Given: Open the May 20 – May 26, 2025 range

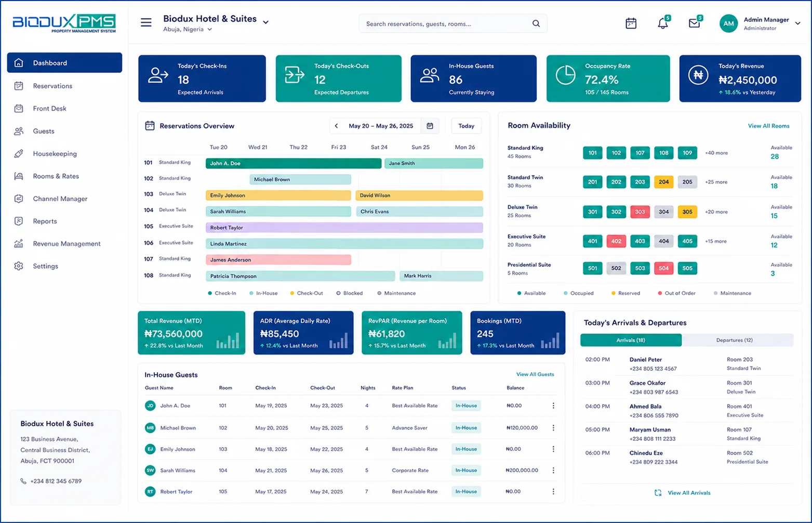Looking at the screenshot, I should (x=381, y=126).
